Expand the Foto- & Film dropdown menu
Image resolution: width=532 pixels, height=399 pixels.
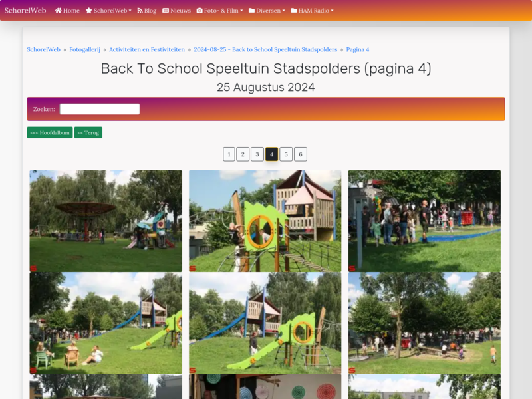tap(220, 11)
